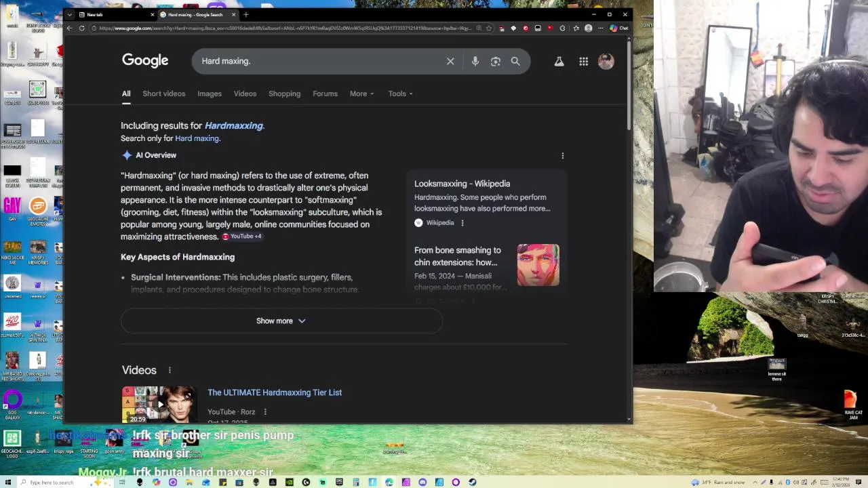The width and height of the screenshot is (868, 488).
Task: Open the GAY desktop icon
Action: click(x=12, y=208)
